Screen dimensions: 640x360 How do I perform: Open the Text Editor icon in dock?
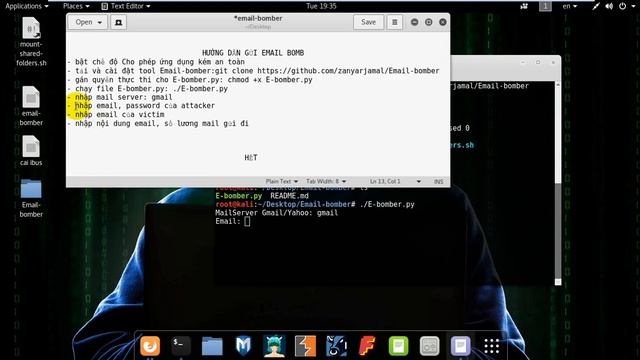click(460, 346)
